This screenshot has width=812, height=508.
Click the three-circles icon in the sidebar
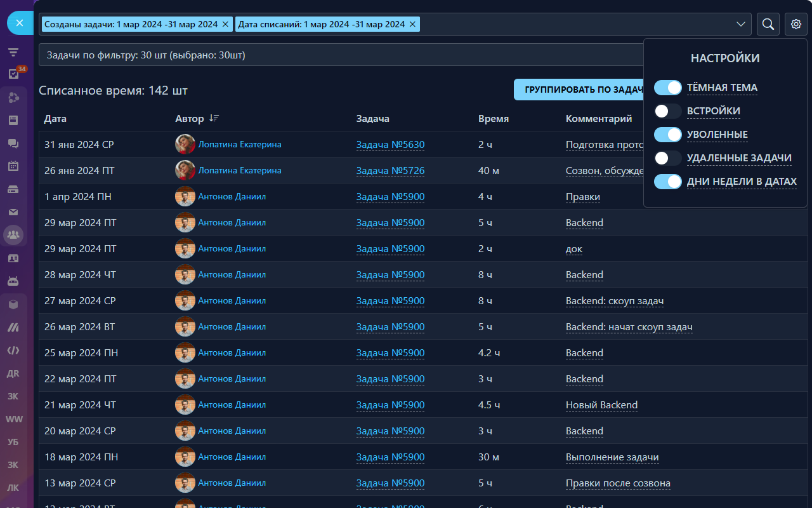point(13,97)
